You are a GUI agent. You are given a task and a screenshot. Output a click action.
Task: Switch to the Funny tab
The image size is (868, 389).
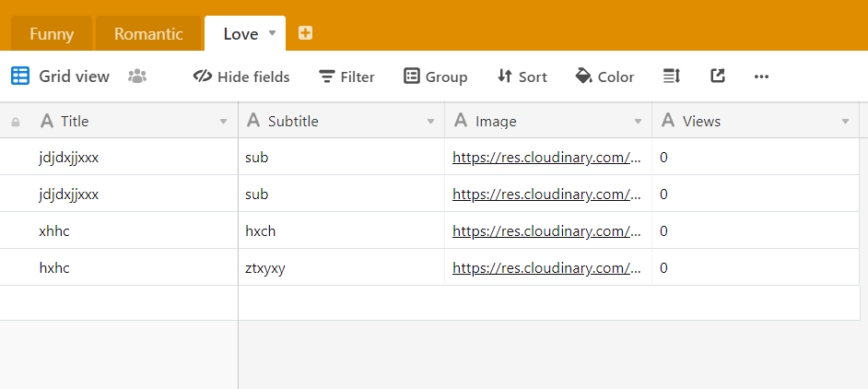pyautogui.click(x=52, y=34)
